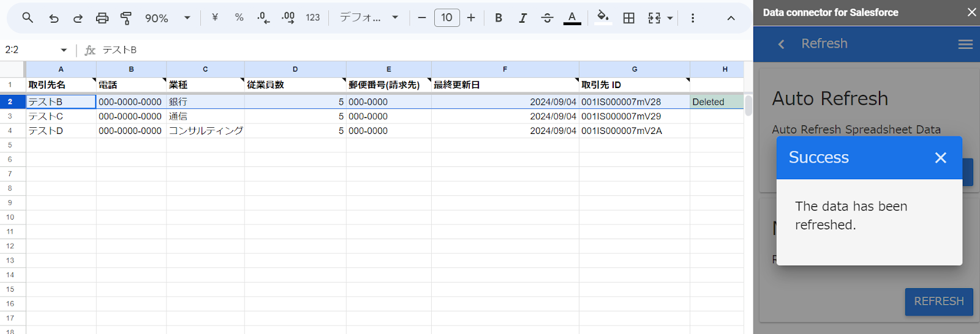Decrease decimal places
980x334 pixels.
263,18
